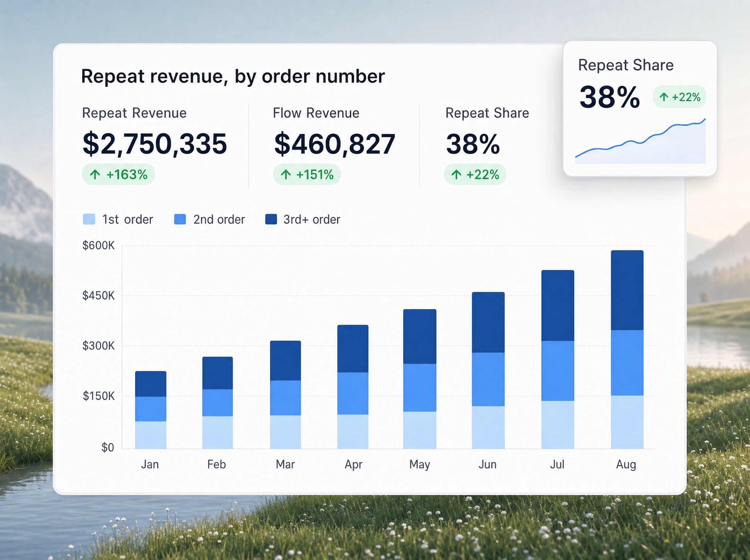This screenshot has width=750, height=560.
Task: Toggle the '3rd+ order' legend label
Action: (x=312, y=219)
